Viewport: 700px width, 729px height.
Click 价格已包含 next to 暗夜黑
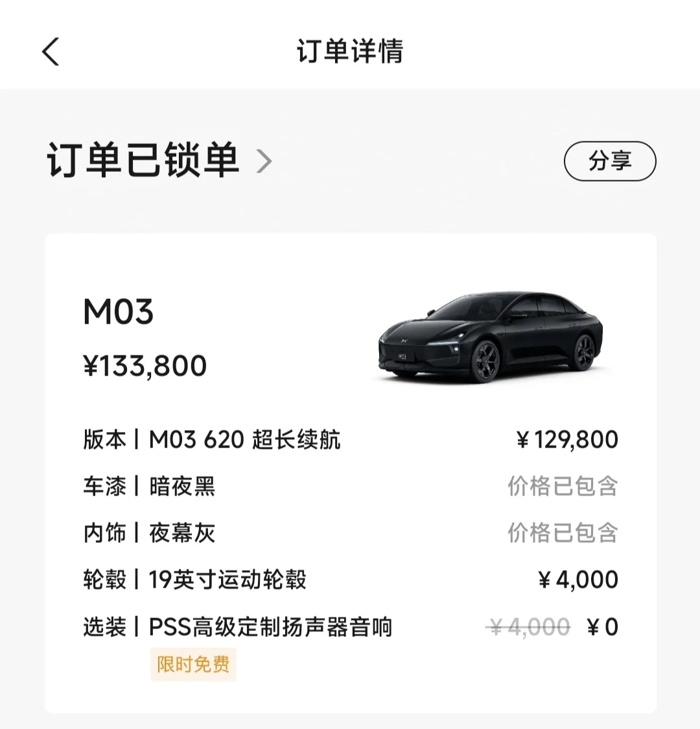click(563, 486)
